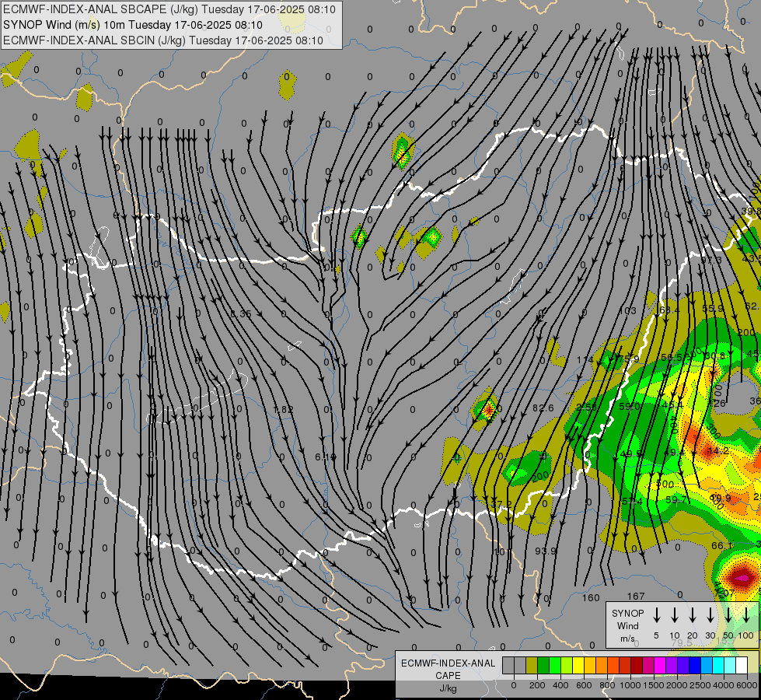Click the SYNOP Wind m/s legend label

tap(627, 626)
